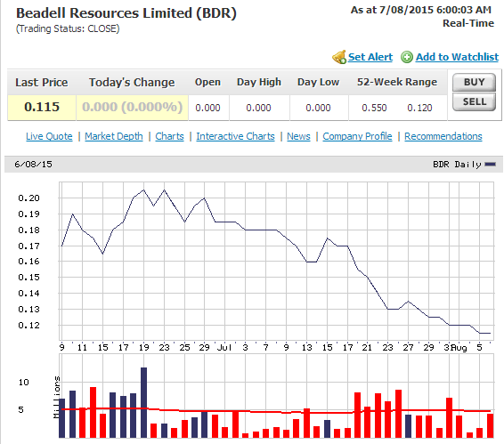
Task: Click the Add to Watchlist link
Action: [x=457, y=57]
